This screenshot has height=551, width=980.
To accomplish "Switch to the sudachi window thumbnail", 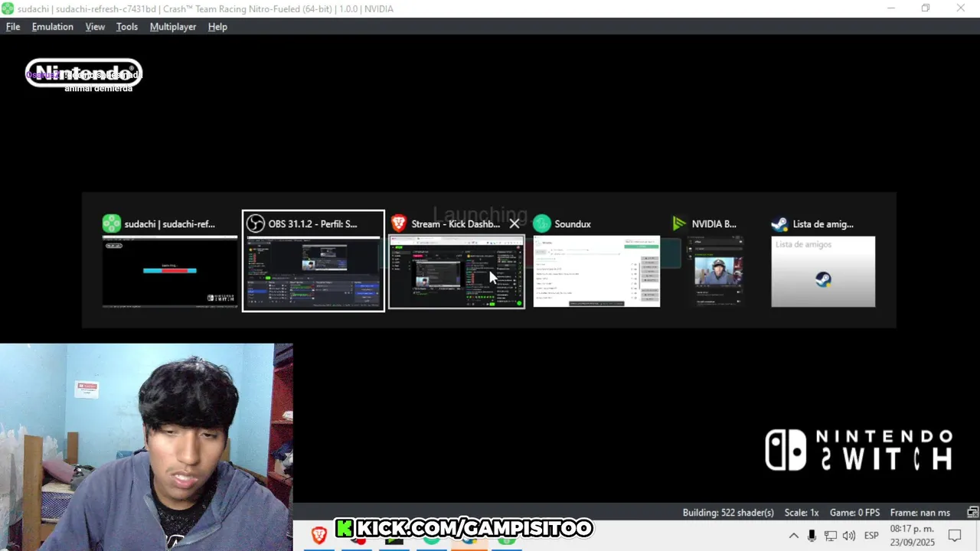I will coord(170,272).
